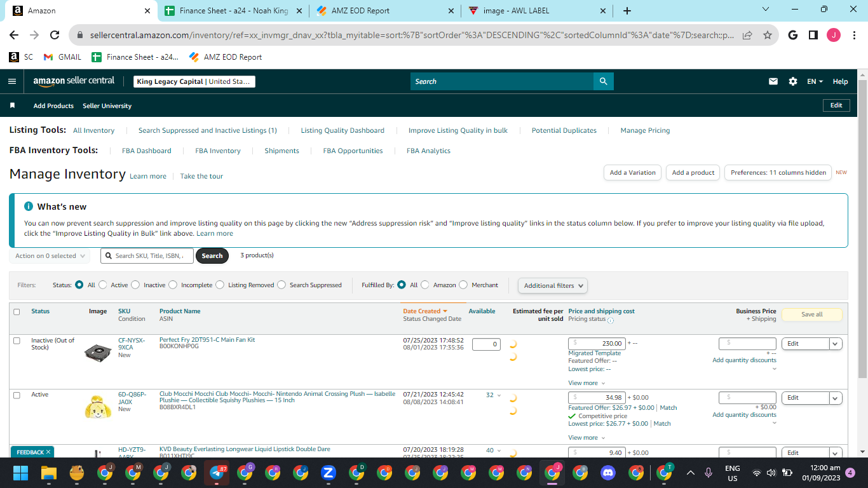The image size is (868, 488).
Task: Click the bookmark flag icon beside Add Products
Action: tap(12, 105)
